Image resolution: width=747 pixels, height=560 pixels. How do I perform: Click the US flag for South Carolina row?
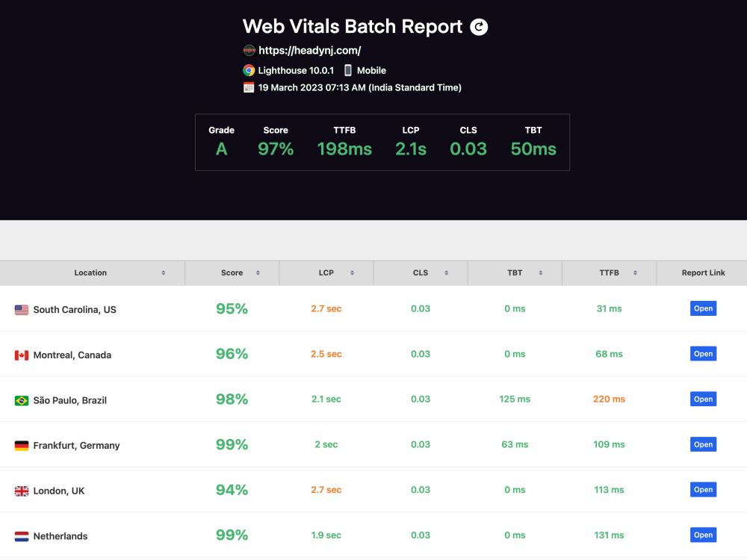coord(22,308)
